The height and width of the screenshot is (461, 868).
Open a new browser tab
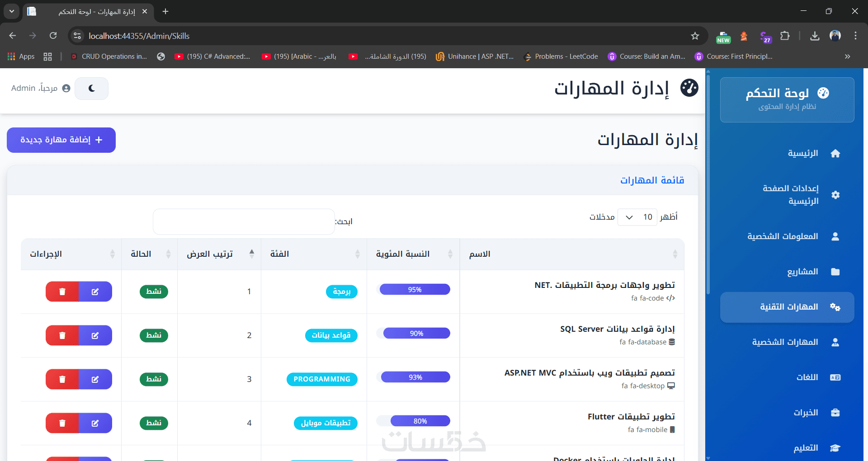tap(165, 11)
